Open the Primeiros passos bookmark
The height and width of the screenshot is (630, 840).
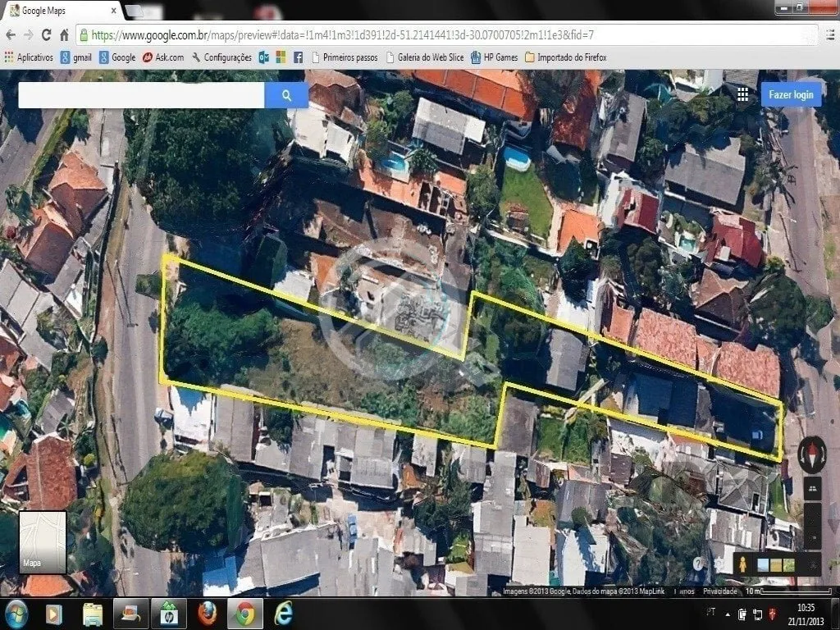[x=345, y=57]
